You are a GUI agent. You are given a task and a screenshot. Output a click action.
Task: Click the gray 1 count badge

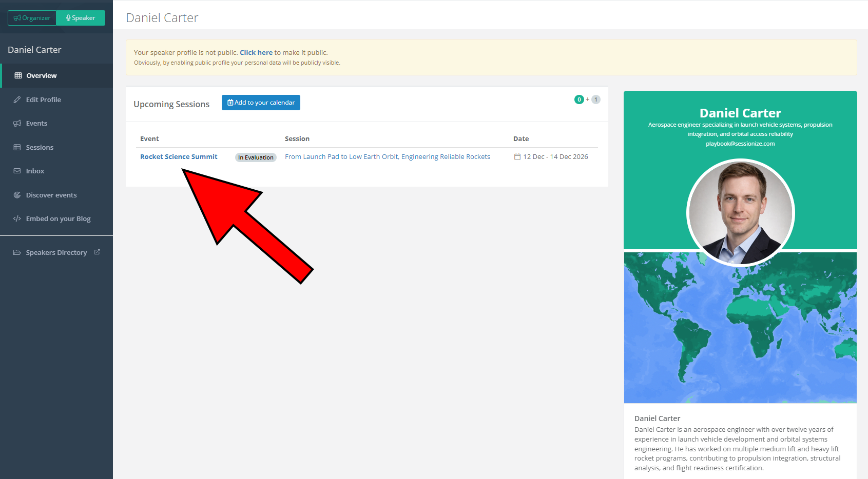[595, 99]
